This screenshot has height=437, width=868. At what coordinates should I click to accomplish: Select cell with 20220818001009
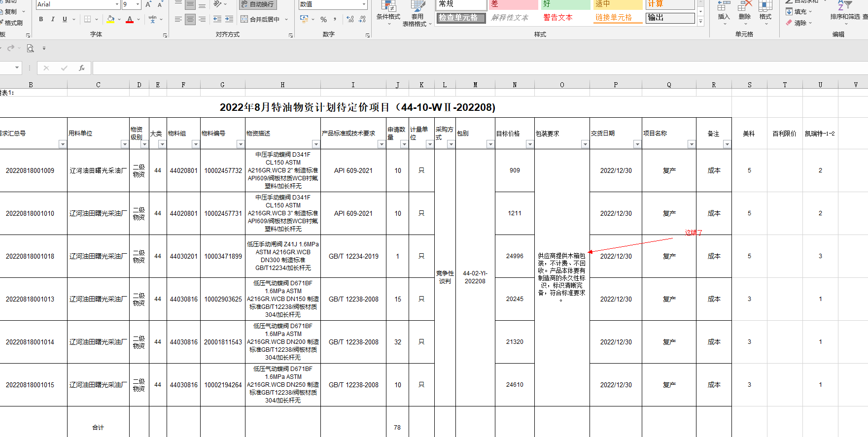(x=30, y=170)
